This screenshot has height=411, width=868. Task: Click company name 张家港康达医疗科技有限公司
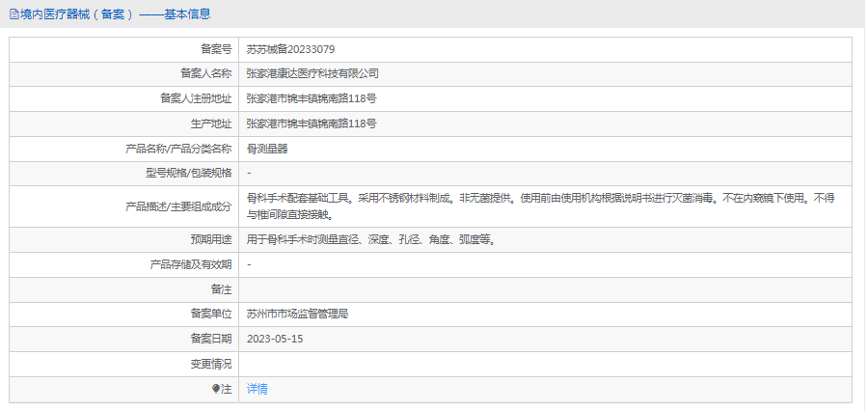[312, 73]
